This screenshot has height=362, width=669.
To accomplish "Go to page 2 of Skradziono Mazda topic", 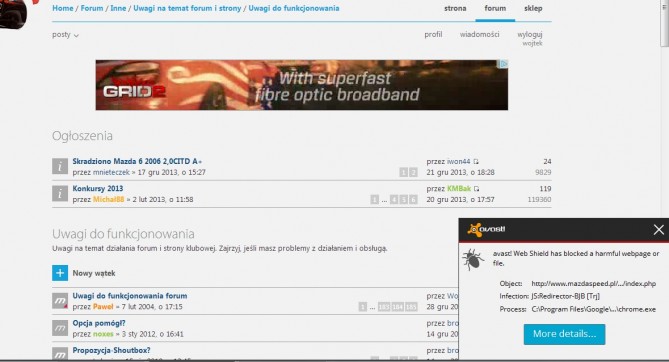I will [413, 172].
